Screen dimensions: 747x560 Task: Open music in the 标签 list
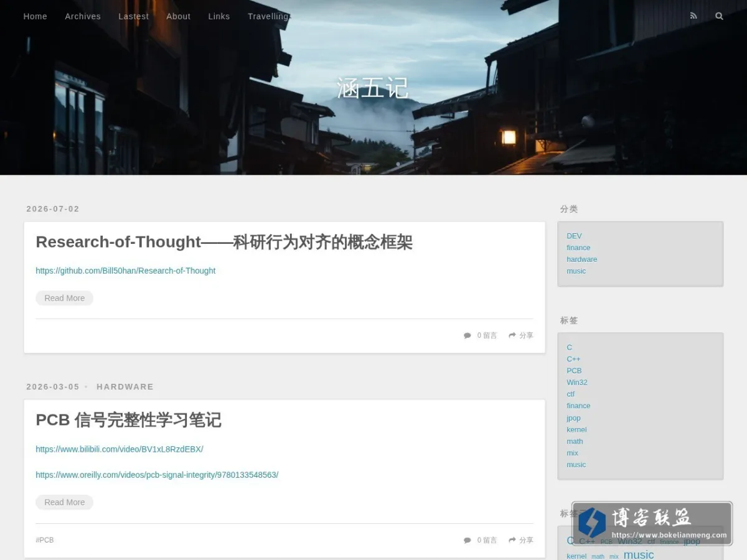coord(576,465)
